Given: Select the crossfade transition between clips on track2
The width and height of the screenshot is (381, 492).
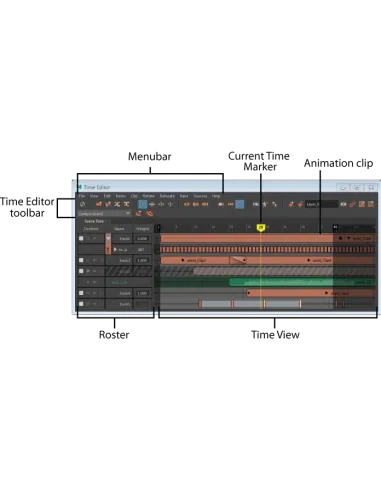Looking at the screenshot, I should pyautogui.click(x=238, y=260).
